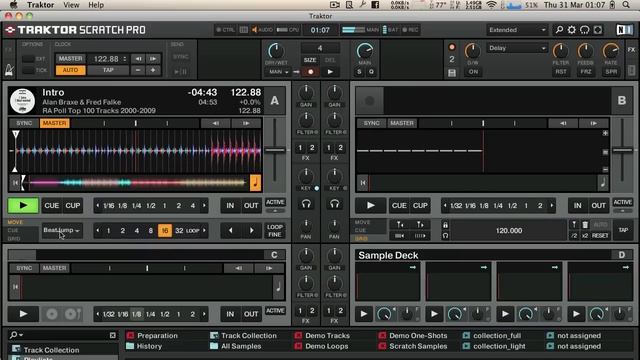Skip to start of Deck B track
Image resolution: width=640 pixels, height=360 pixels.
[363, 183]
